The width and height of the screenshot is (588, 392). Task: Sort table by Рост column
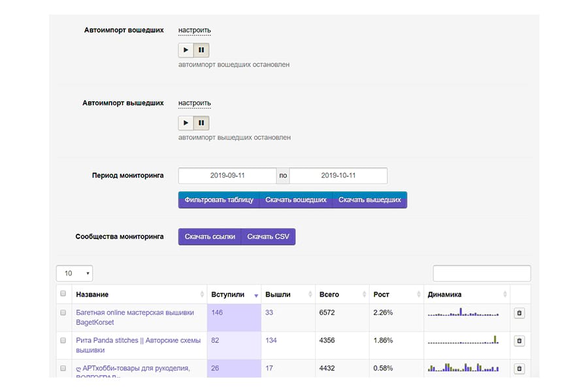point(397,295)
